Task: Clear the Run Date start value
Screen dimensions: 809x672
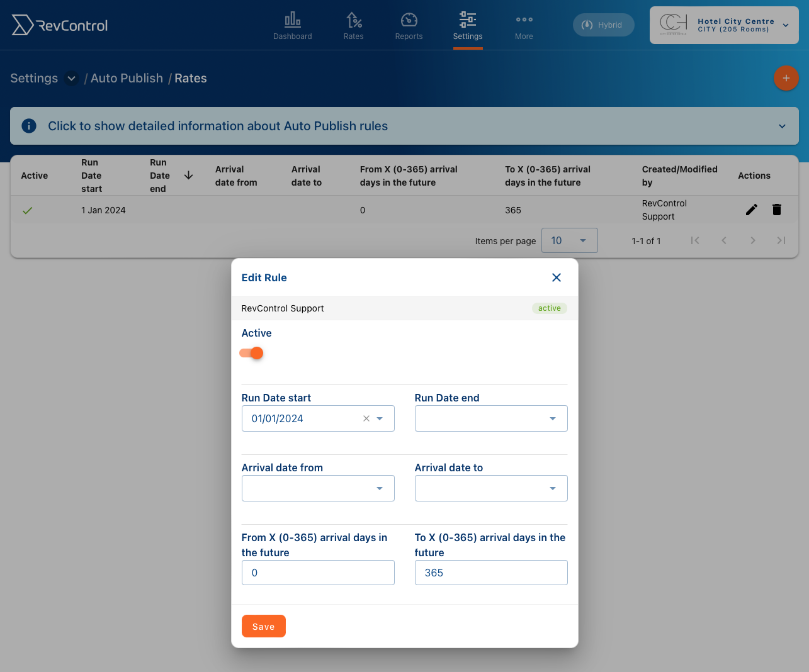Action: (x=366, y=418)
